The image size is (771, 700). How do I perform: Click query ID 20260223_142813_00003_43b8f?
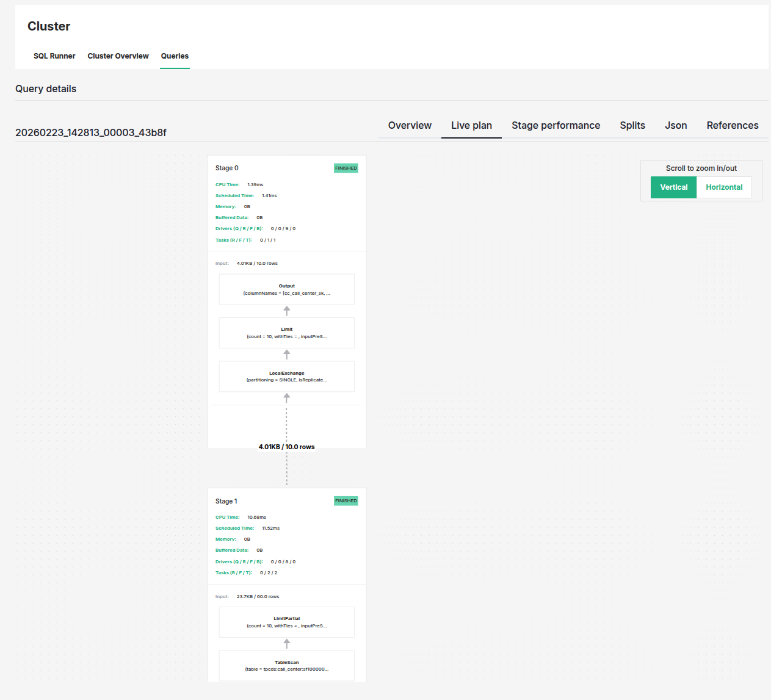(x=90, y=132)
